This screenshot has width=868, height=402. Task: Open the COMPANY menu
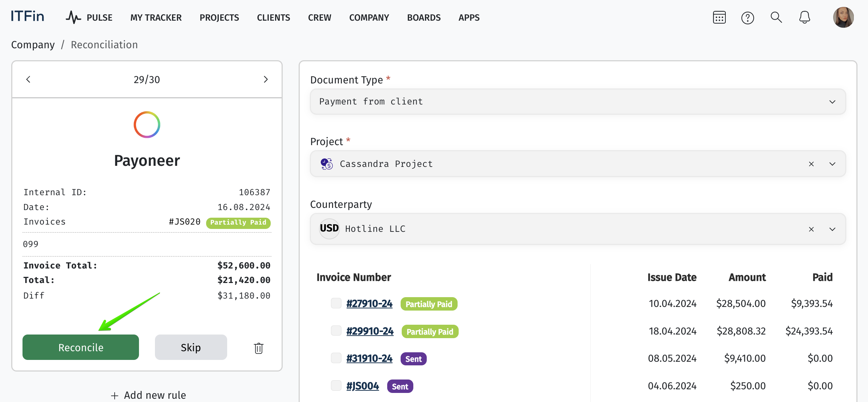click(369, 18)
